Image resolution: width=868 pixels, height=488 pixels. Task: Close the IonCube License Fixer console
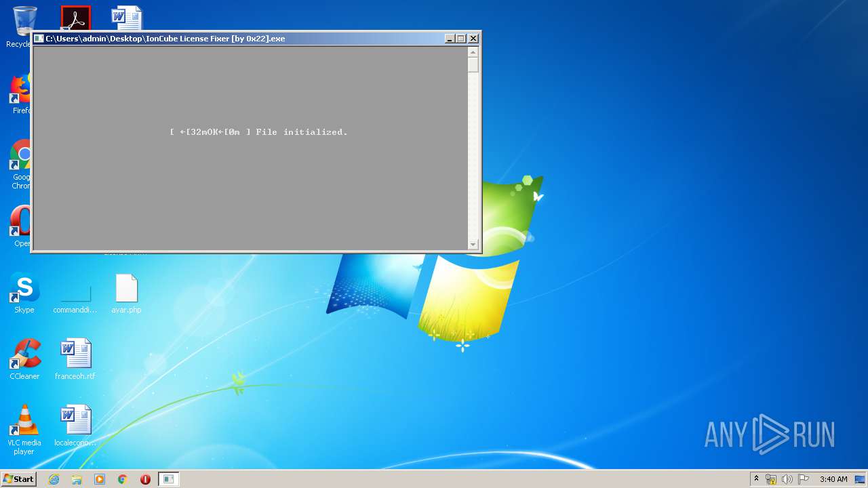473,39
